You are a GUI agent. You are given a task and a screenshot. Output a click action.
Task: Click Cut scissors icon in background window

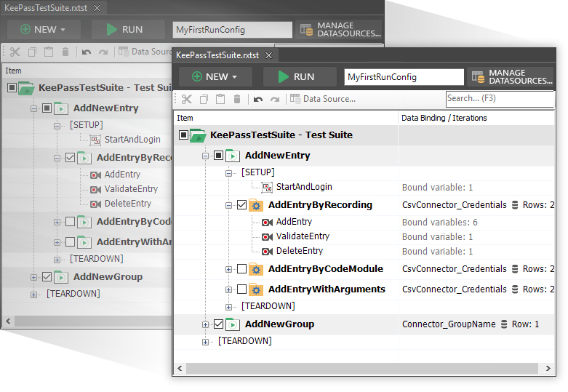coord(15,52)
